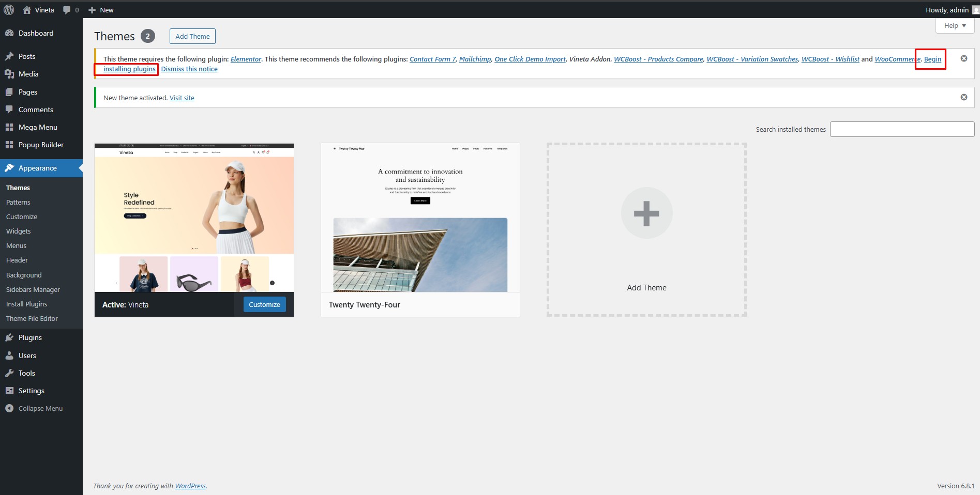This screenshot has width=980, height=495.
Task: Click the Appearance paintbrush icon
Action: click(9, 168)
